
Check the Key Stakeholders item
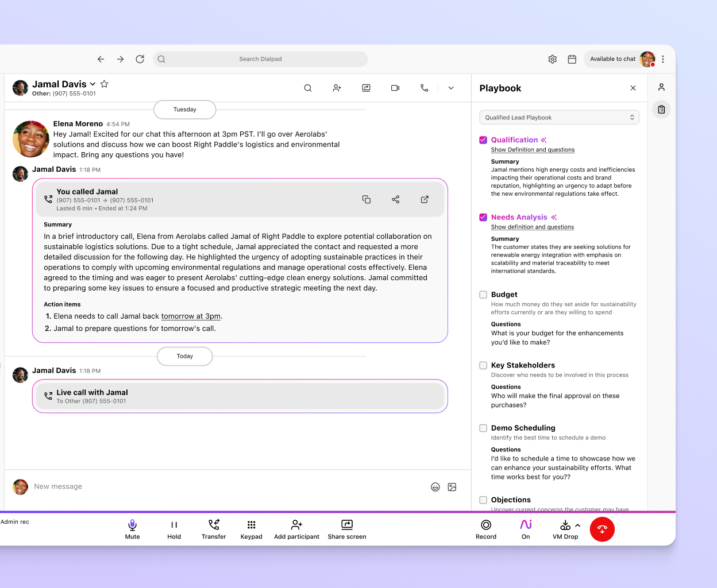tap(483, 365)
